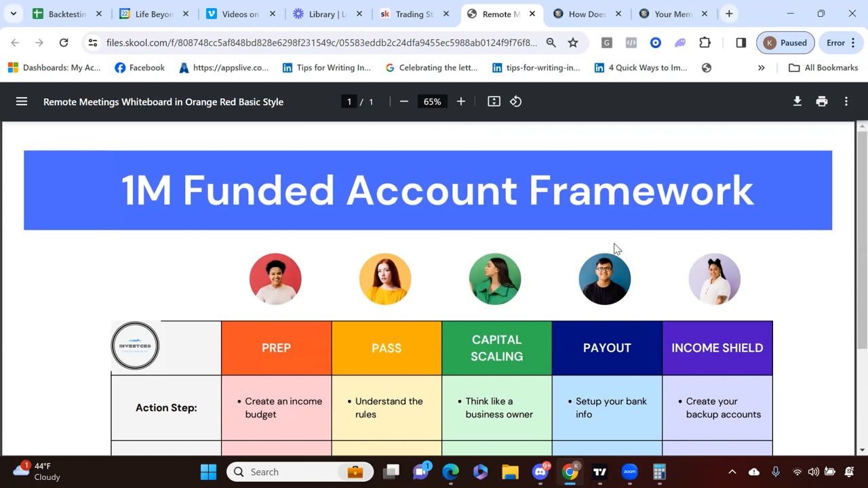Open the Chrome side panel icon
This screenshot has height=488, width=868.
pyautogui.click(x=741, y=43)
